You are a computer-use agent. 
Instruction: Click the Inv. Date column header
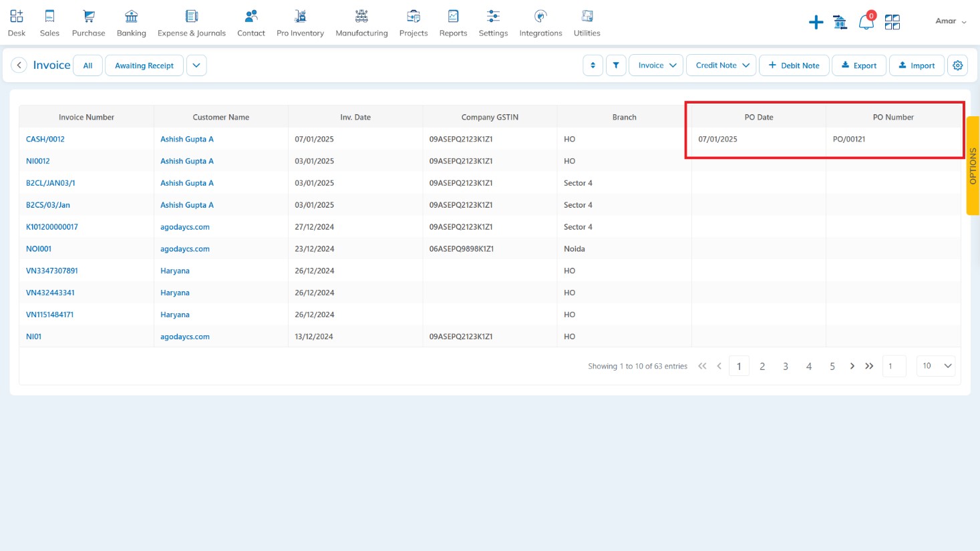(x=355, y=117)
